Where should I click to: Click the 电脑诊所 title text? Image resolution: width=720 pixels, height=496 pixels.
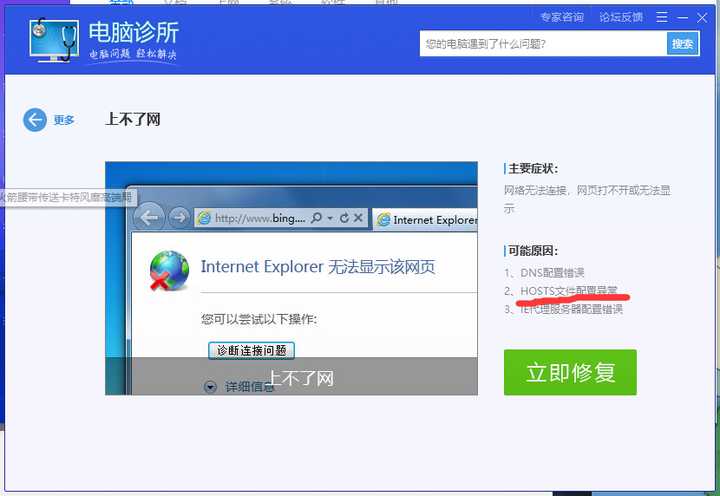coord(133,32)
